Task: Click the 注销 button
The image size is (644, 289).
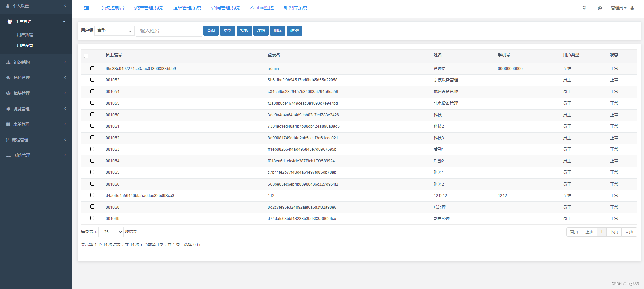Action: 261,31
